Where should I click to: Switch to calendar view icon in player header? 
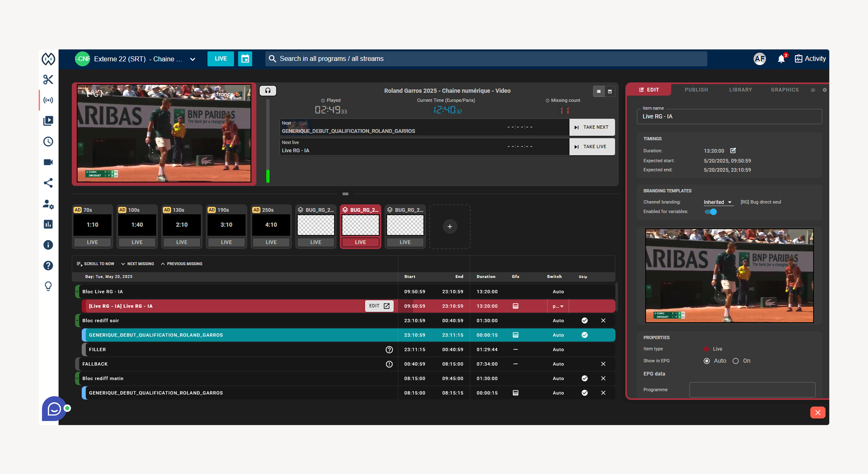(610, 91)
